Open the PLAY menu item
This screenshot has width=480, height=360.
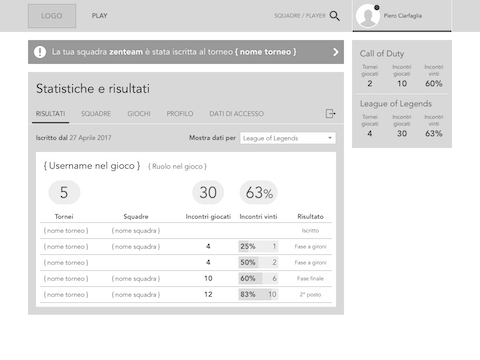(x=100, y=16)
